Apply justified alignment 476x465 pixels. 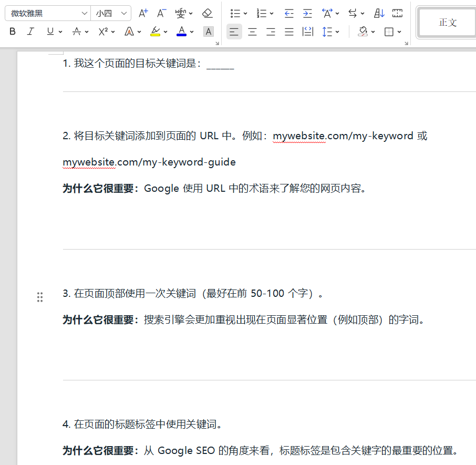(289, 32)
